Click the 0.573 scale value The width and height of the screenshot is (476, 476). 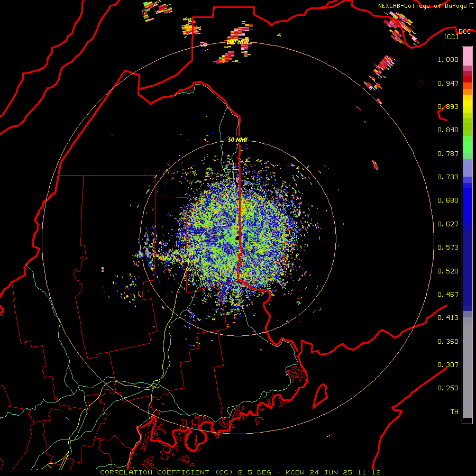pyautogui.click(x=448, y=248)
